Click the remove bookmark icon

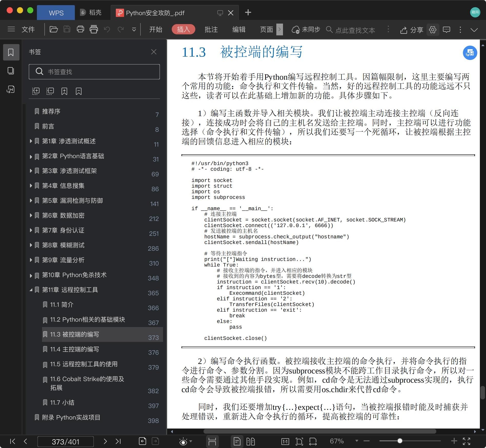pos(79,91)
